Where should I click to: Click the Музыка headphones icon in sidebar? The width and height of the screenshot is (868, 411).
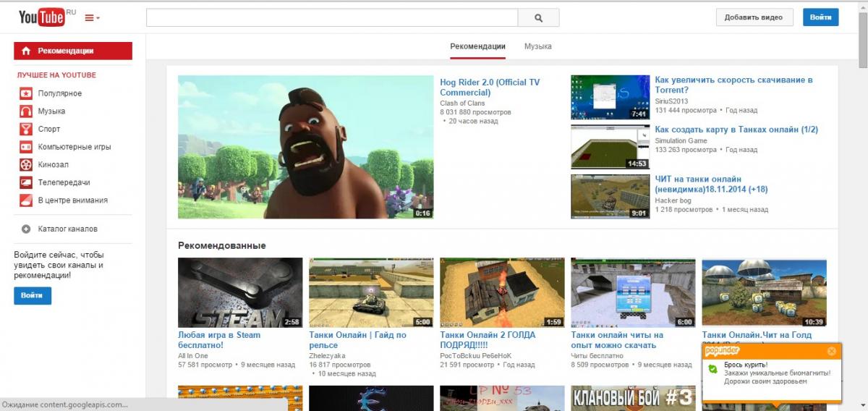[25, 111]
